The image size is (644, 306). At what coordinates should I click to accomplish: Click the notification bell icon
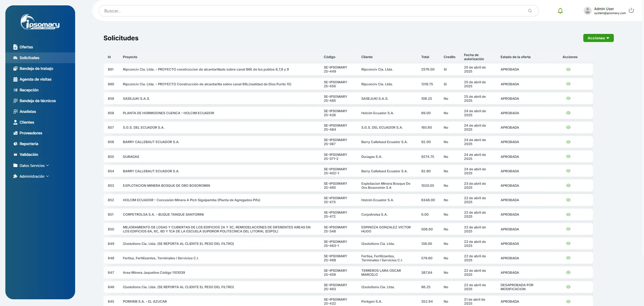click(x=560, y=11)
